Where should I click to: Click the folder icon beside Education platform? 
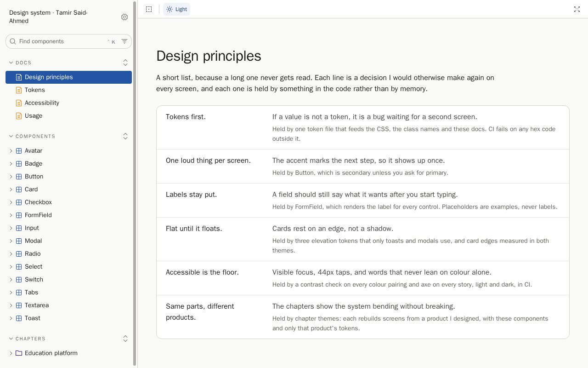19,353
